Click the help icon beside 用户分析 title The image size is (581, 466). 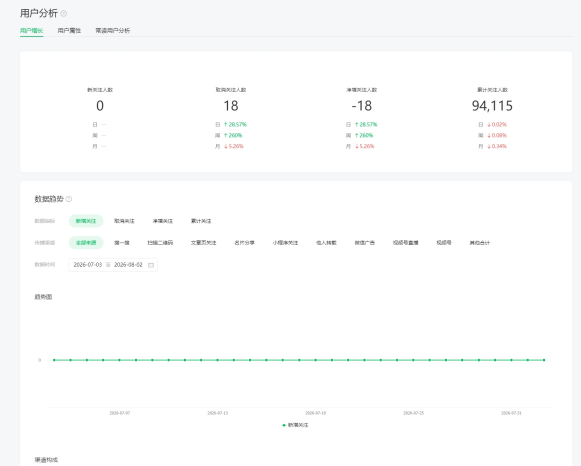(x=64, y=14)
